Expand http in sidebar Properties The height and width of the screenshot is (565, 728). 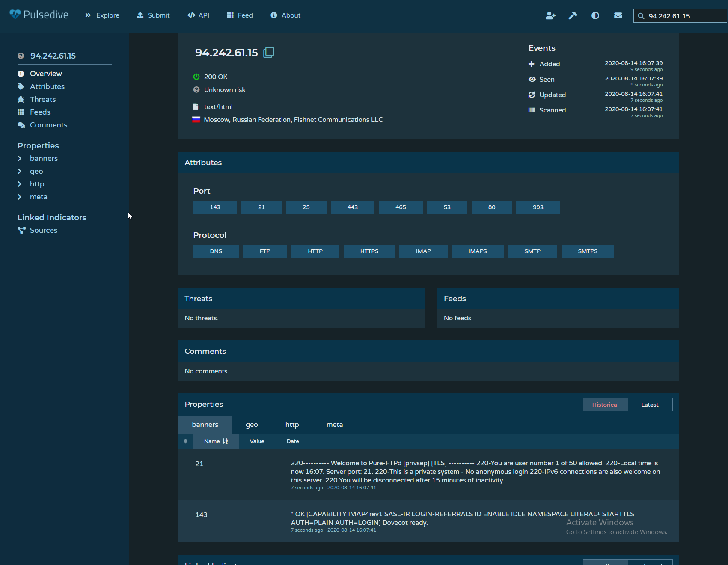[x=37, y=184]
